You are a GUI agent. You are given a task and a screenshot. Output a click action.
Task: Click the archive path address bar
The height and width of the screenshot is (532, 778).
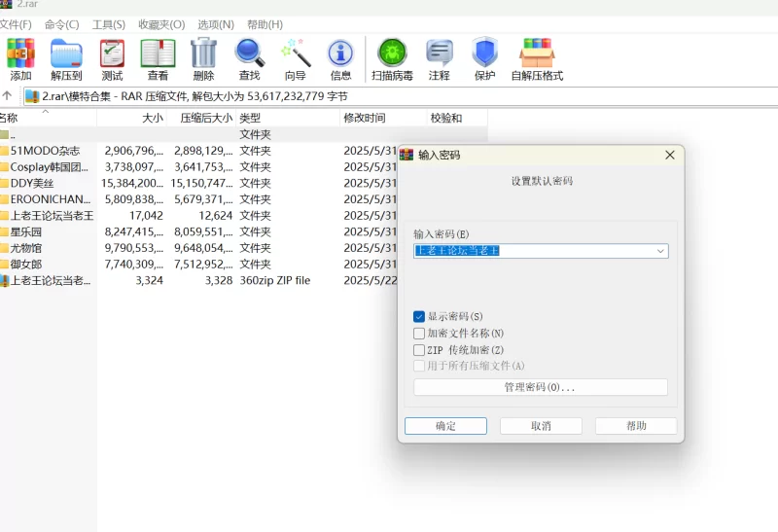[400, 96]
